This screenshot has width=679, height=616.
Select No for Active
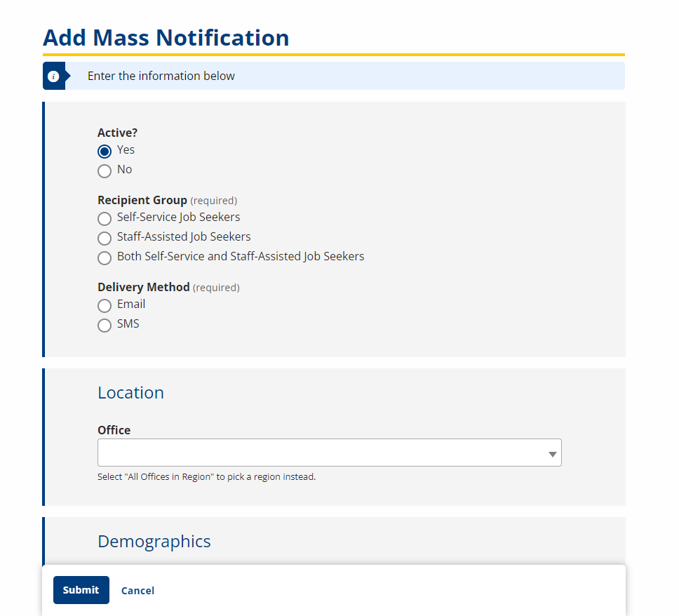point(105,170)
